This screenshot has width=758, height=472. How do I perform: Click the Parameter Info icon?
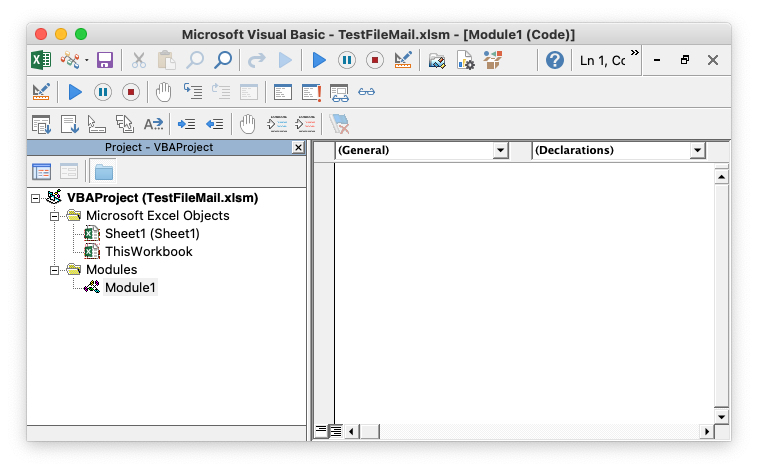coord(125,124)
